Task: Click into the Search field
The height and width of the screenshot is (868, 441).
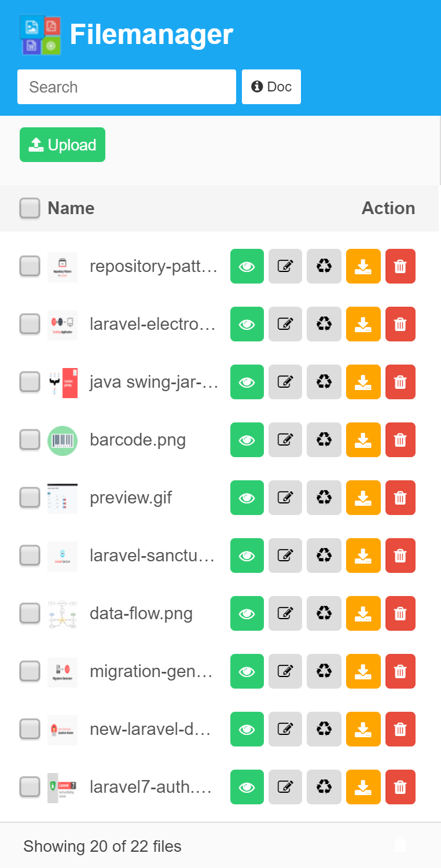Action: coord(127,87)
